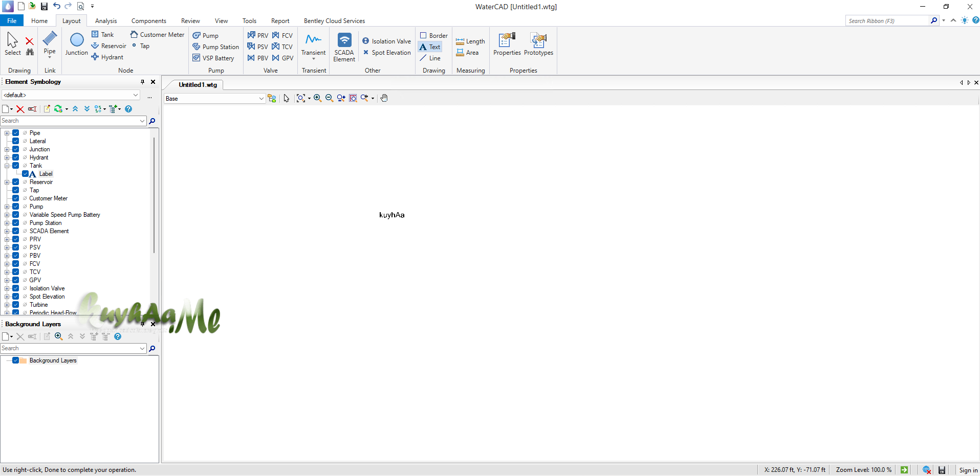
Task: Select the Reservoir node tool
Action: click(108, 46)
